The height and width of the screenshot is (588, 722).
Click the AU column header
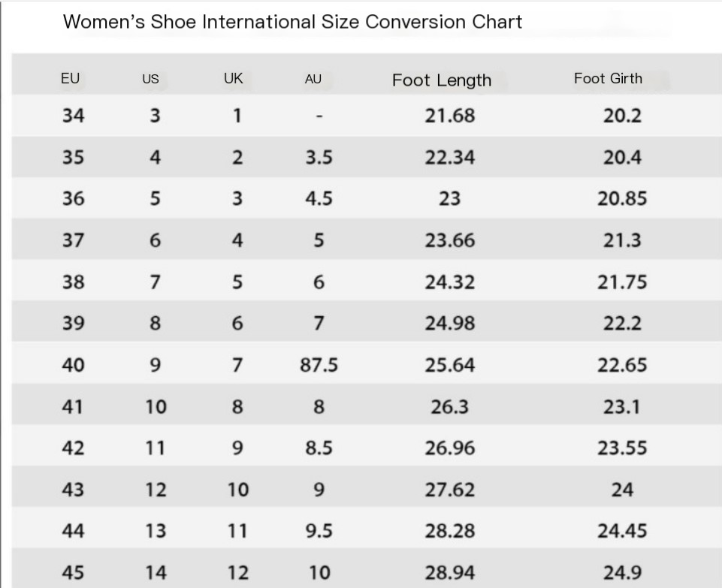(x=313, y=79)
